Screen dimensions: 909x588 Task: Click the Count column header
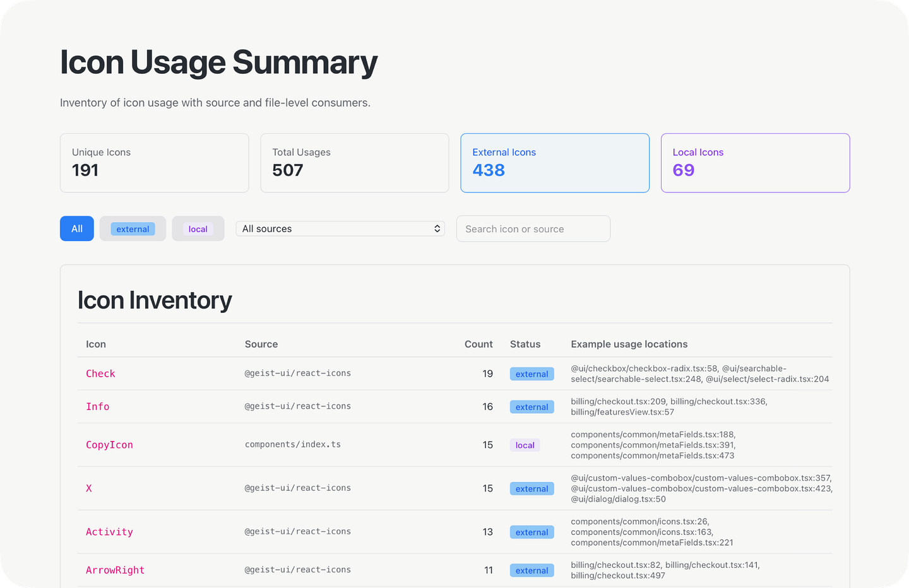click(x=478, y=344)
